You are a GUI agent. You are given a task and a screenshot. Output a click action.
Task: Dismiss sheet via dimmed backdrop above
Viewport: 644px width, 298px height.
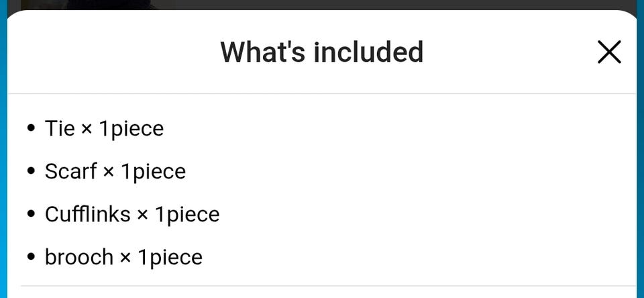click(322, 5)
